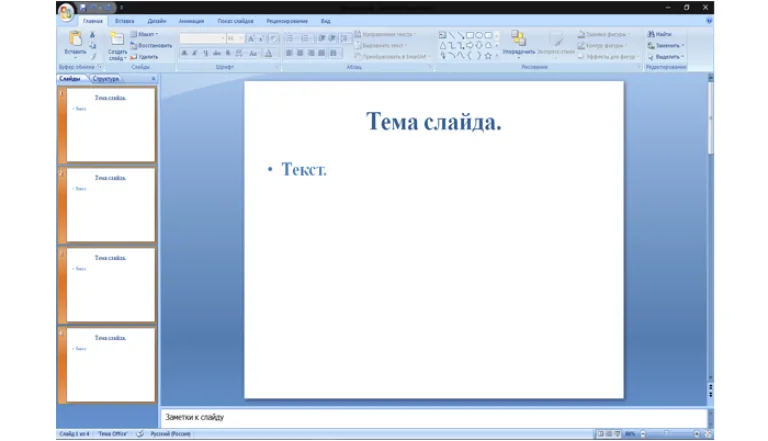Switch to the Структура pane tab
The width and height of the screenshot is (768, 441).
point(106,78)
